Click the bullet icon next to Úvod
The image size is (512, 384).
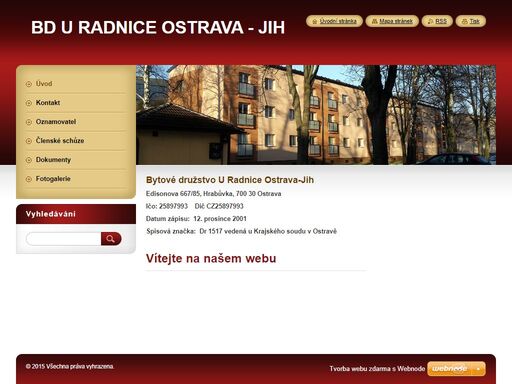(x=29, y=84)
